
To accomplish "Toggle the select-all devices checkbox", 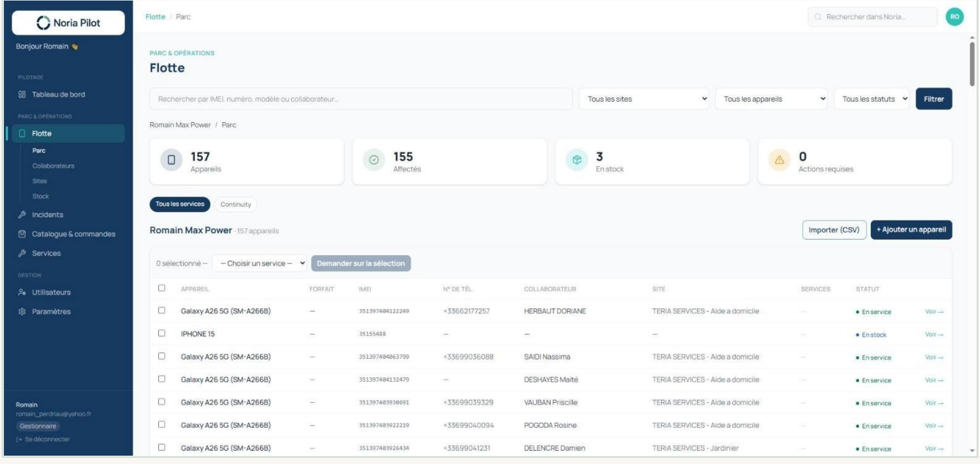I will [162, 288].
